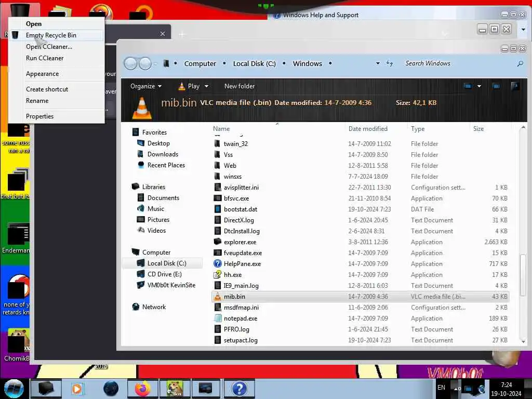Click Network in the navigation pane

[154, 307]
